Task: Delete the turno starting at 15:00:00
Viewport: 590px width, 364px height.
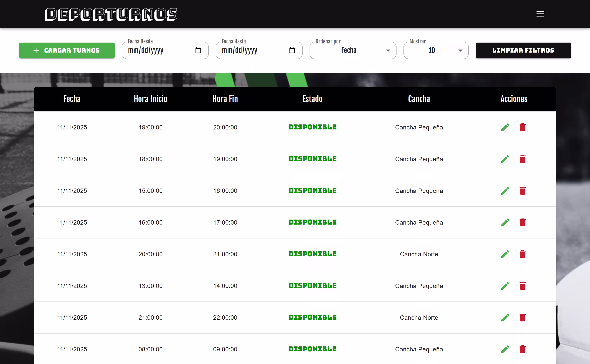Action: pyautogui.click(x=522, y=191)
